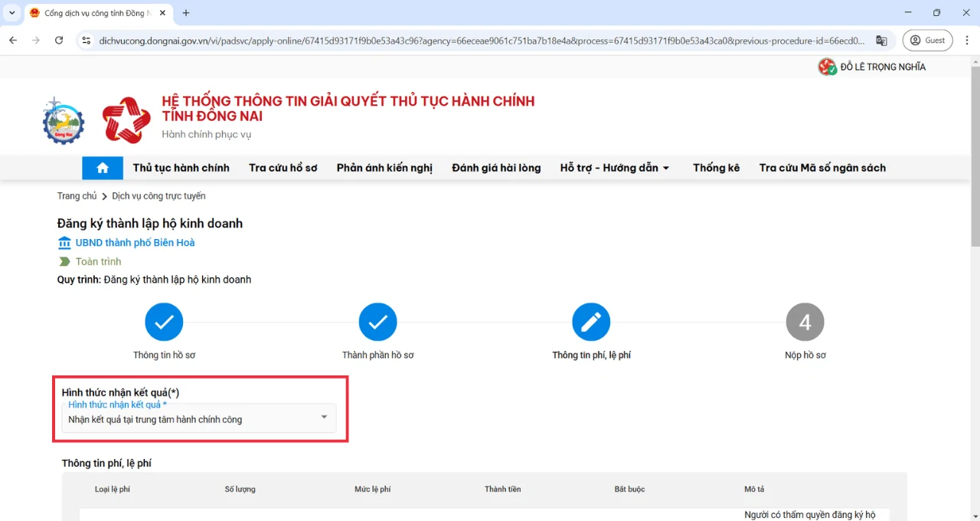The height and width of the screenshot is (521, 980).
Task: Click the red star national portal logo
Action: click(126, 120)
